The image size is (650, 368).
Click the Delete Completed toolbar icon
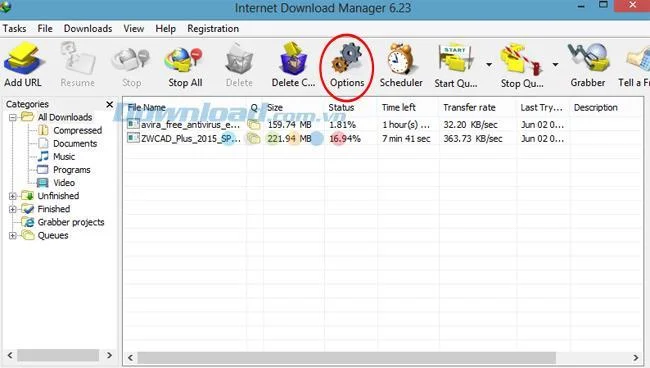[293, 59]
